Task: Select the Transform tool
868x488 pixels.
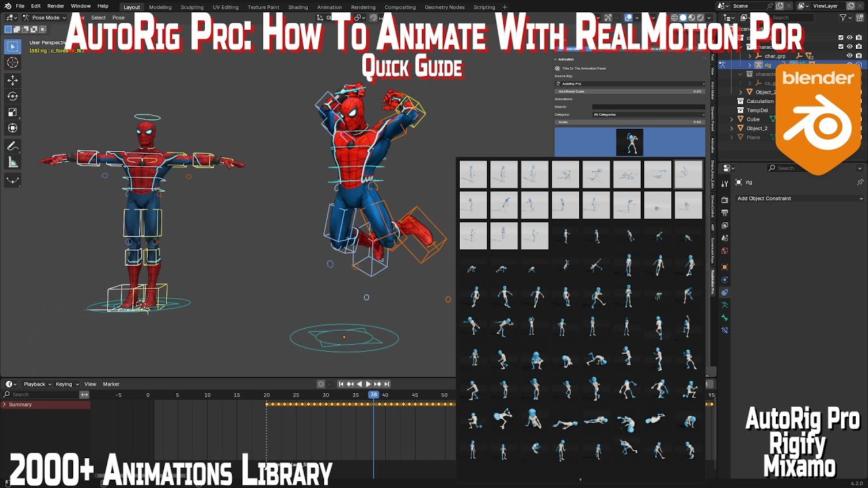Action: pyautogui.click(x=12, y=128)
